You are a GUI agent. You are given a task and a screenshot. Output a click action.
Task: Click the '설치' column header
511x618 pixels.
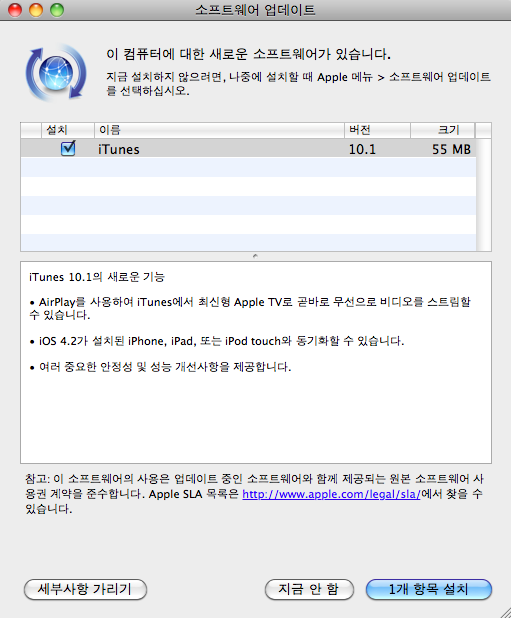pos(68,130)
